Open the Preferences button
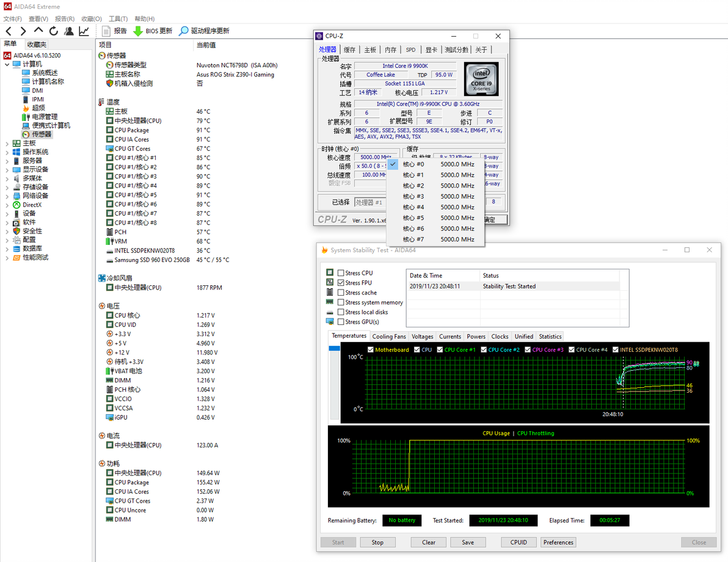 [558, 542]
